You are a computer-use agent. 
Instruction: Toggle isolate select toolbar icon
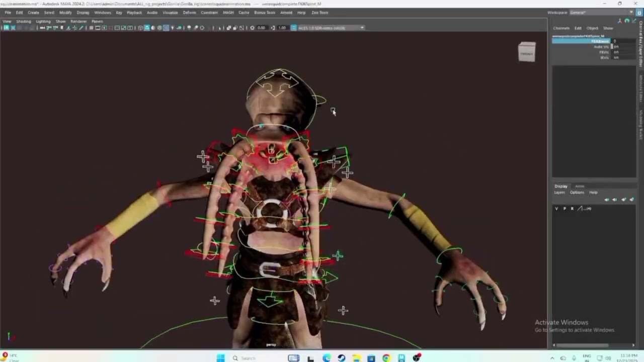tap(219, 28)
